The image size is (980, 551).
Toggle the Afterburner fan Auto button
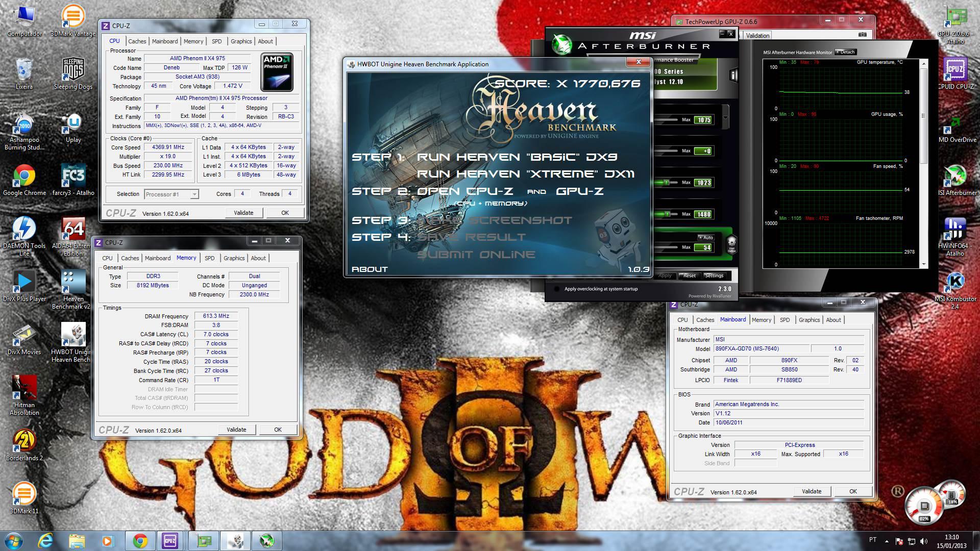tap(706, 237)
